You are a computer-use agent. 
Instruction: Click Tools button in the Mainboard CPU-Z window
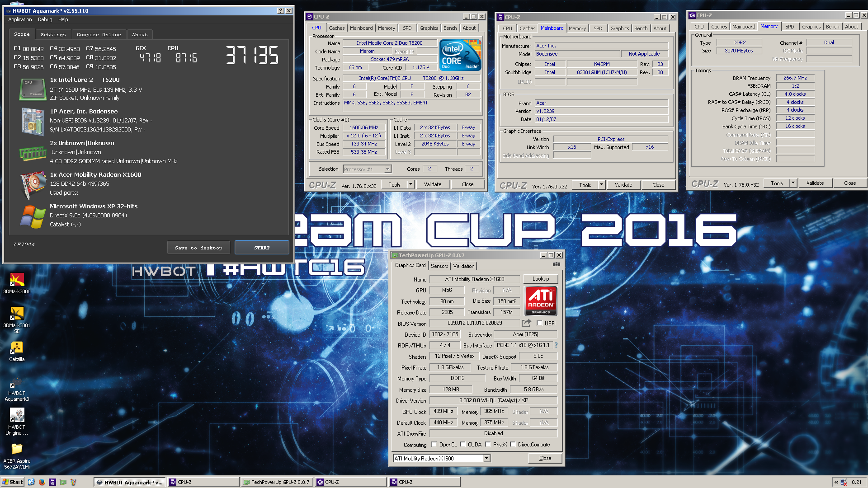tap(585, 185)
